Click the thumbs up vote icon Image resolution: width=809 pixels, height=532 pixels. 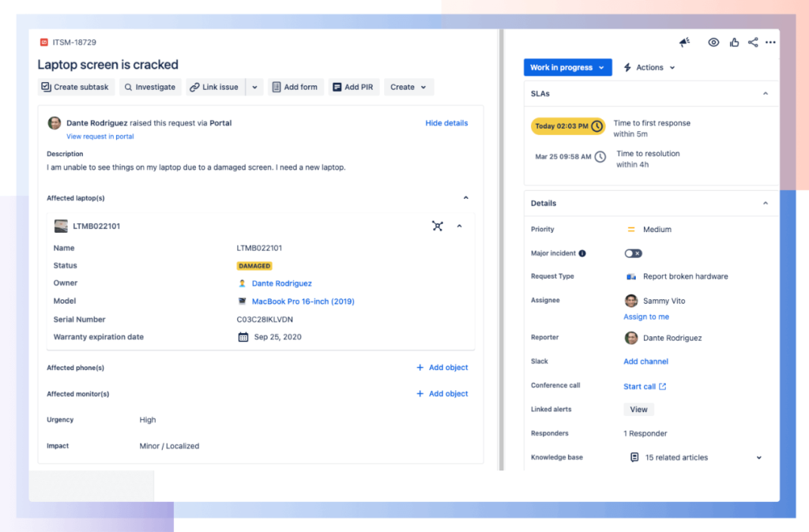point(734,43)
